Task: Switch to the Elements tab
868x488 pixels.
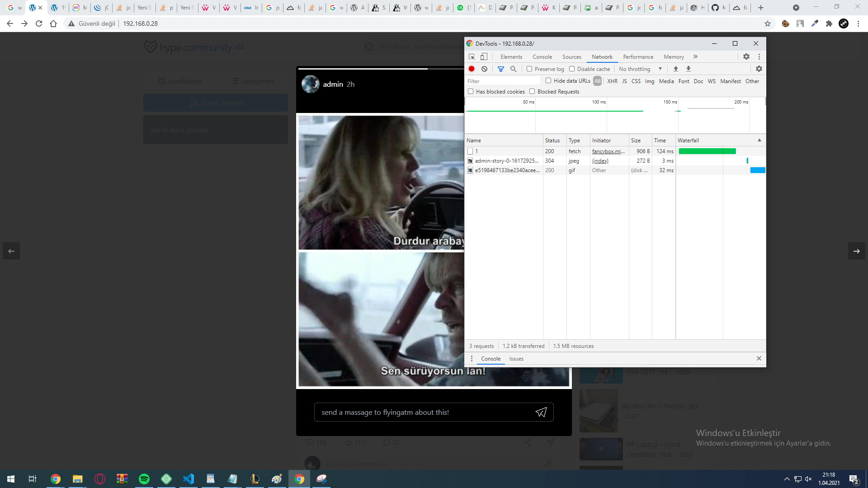Action: pyautogui.click(x=511, y=56)
